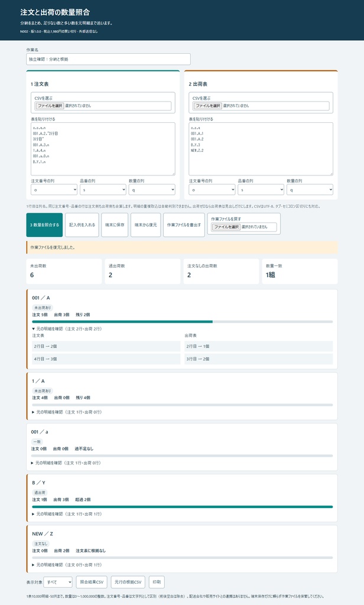The height and width of the screenshot is (605, 364).
Task: Click the 過出荷数 summary card
Action: pyautogui.click(x=142, y=271)
